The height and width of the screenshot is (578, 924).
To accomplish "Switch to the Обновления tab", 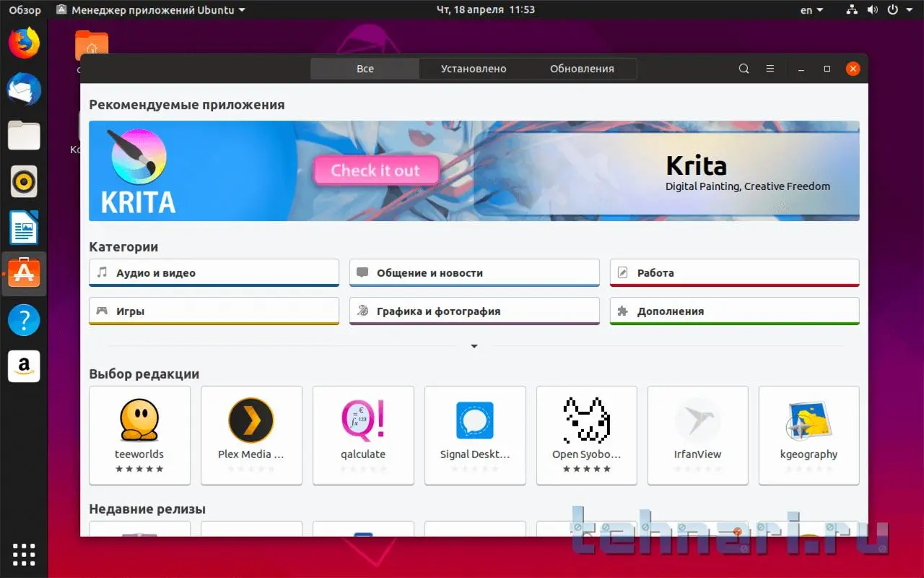I will point(582,69).
